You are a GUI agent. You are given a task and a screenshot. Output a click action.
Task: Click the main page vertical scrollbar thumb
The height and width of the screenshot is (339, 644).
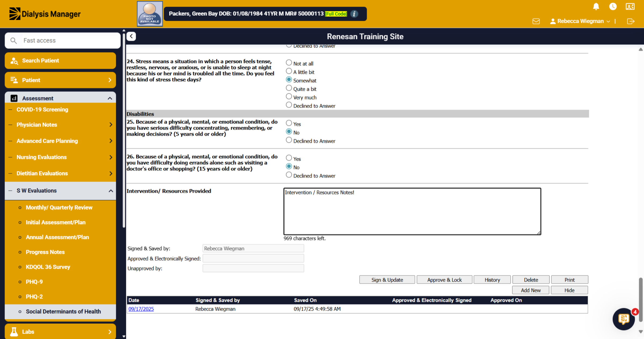[x=641, y=300]
